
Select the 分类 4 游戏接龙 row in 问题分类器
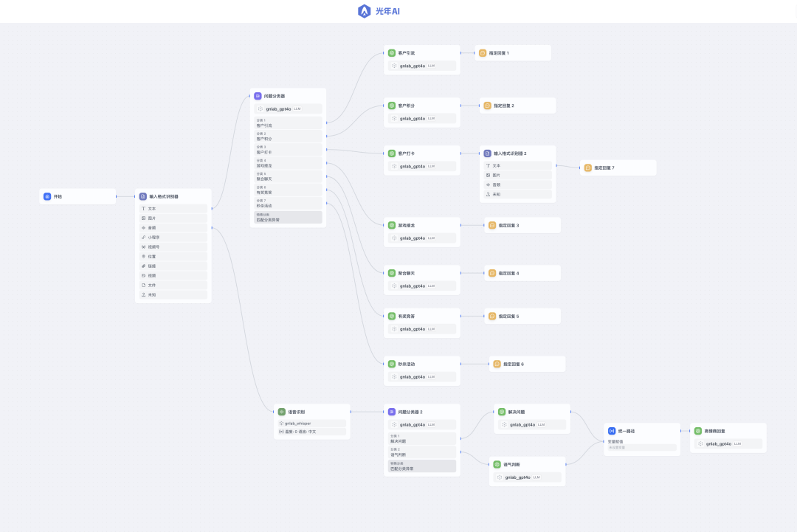coord(289,163)
